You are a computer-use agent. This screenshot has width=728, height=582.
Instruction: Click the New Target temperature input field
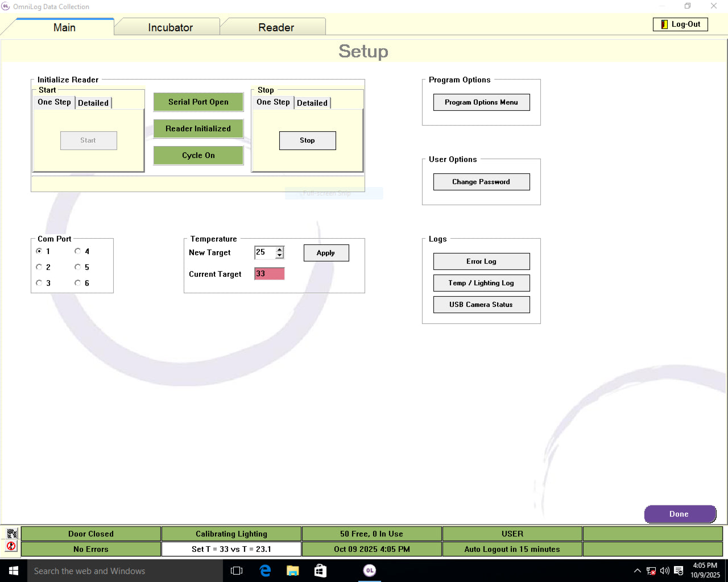click(x=264, y=252)
